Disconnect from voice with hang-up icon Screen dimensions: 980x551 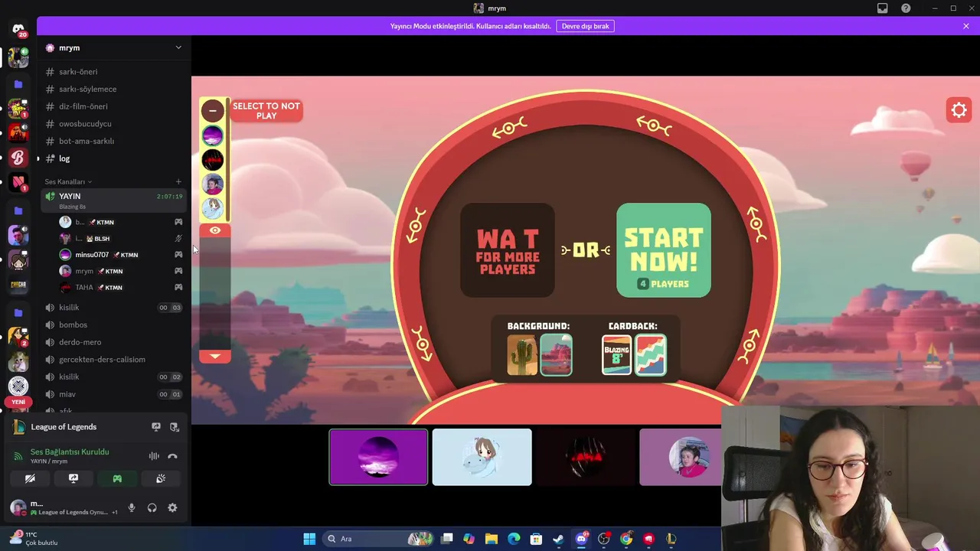tap(172, 456)
